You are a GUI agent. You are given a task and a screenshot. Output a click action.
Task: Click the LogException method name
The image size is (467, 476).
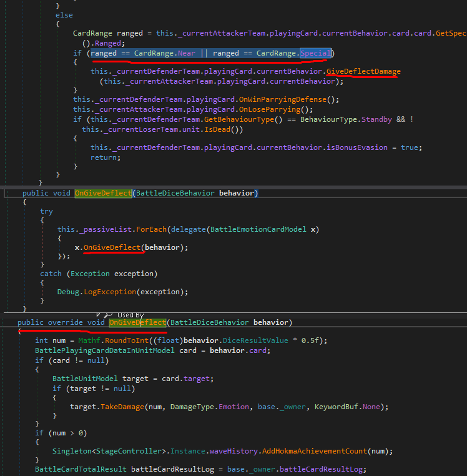pyautogui.click(x=110, y=292)
